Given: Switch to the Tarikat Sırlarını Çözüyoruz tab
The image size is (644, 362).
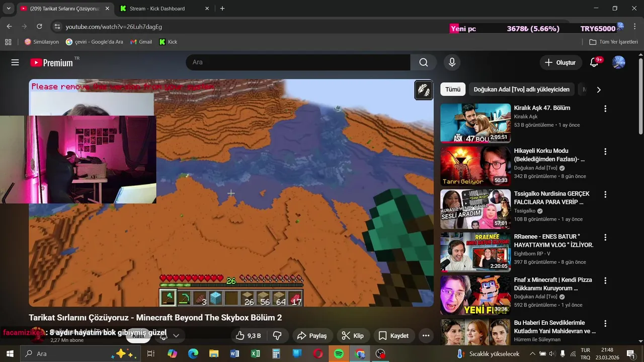Looking at the screenshot, I should click(64, 9).
